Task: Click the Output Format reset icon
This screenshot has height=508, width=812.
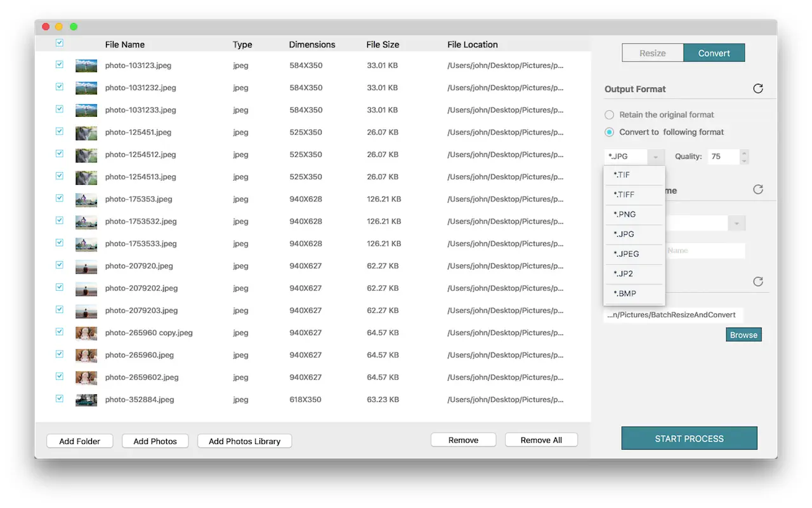Action: (x=757, y=89)
